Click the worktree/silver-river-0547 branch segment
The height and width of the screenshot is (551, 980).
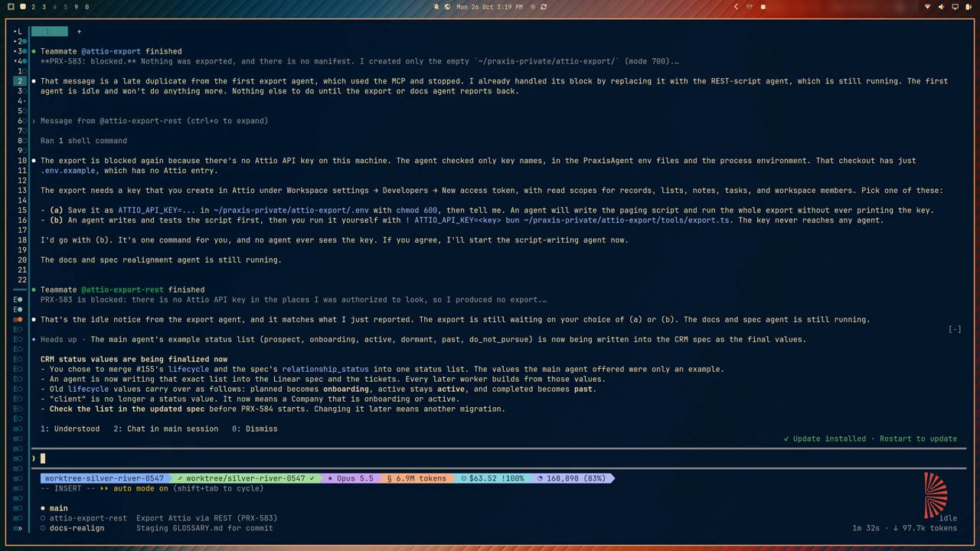tap(246, 478)
